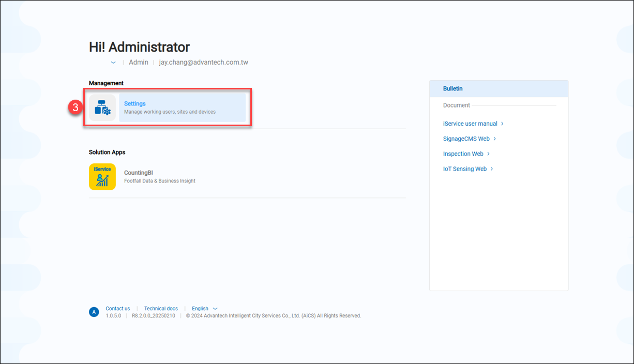The image size is (634, 364).
Task: Click CountingBI under Solution Apps
Action: [x=138, y=173]
